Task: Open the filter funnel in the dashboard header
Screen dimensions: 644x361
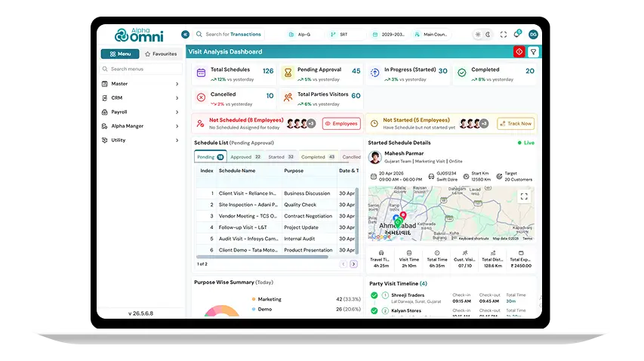Action: coord(533,52)
